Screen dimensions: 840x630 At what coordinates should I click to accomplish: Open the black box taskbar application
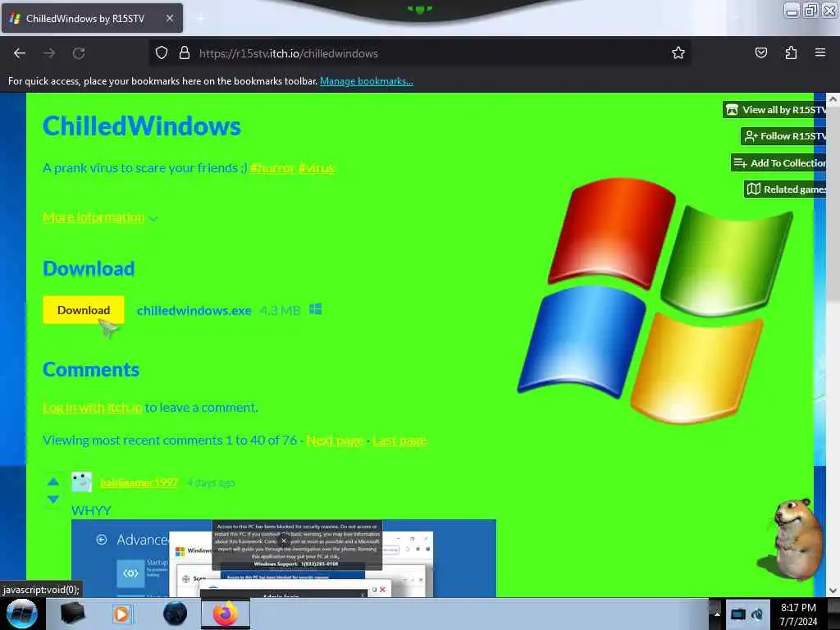(72, 614)
